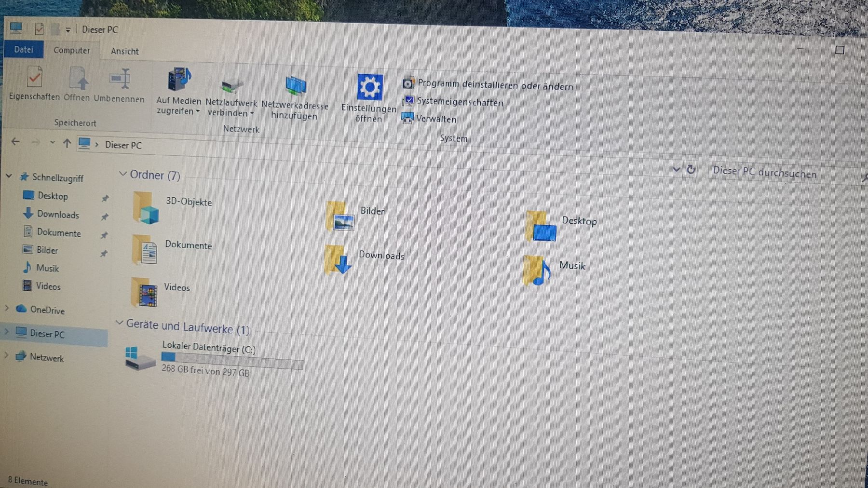This screenshot has height=488, width=868.
Task: Select the Dokumente folder icon in main pane
Action: [x=145, y=249]
